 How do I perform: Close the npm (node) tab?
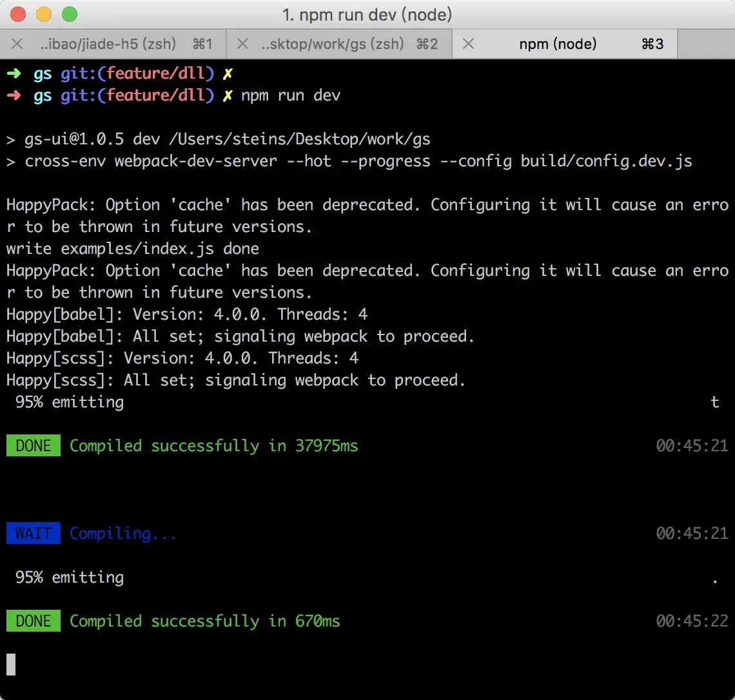click(x=468, y=44)
